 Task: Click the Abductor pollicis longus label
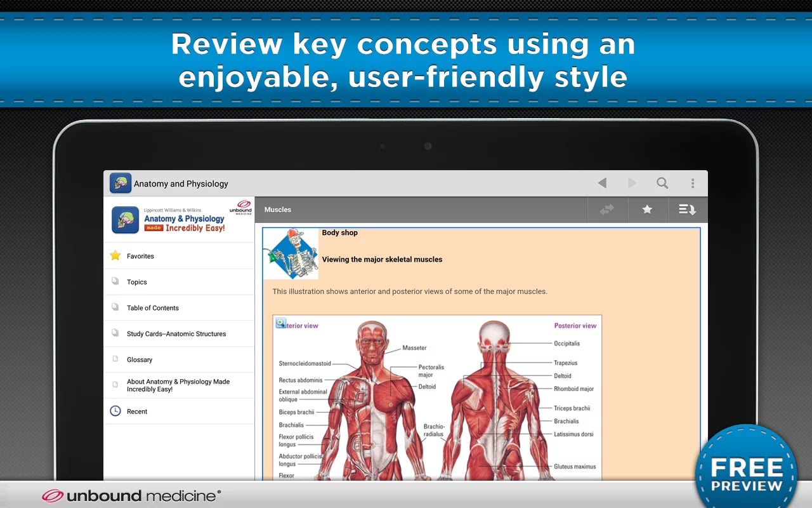click(x=301, y=460)
